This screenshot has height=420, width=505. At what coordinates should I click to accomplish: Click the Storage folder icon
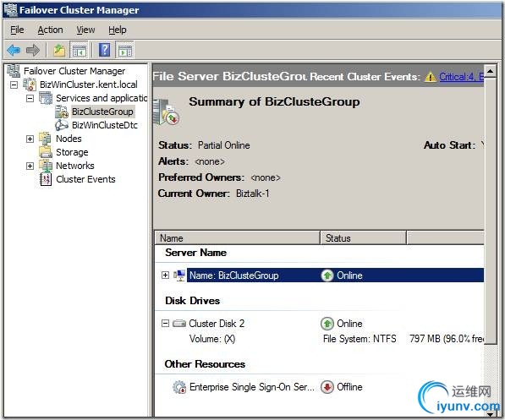[46, 152]
